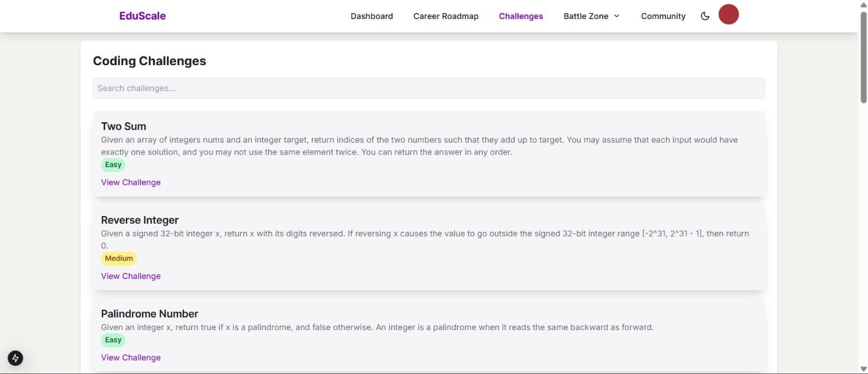Click the lightning bolt icon in corner
868x374 pixels.
click(15, 358)
